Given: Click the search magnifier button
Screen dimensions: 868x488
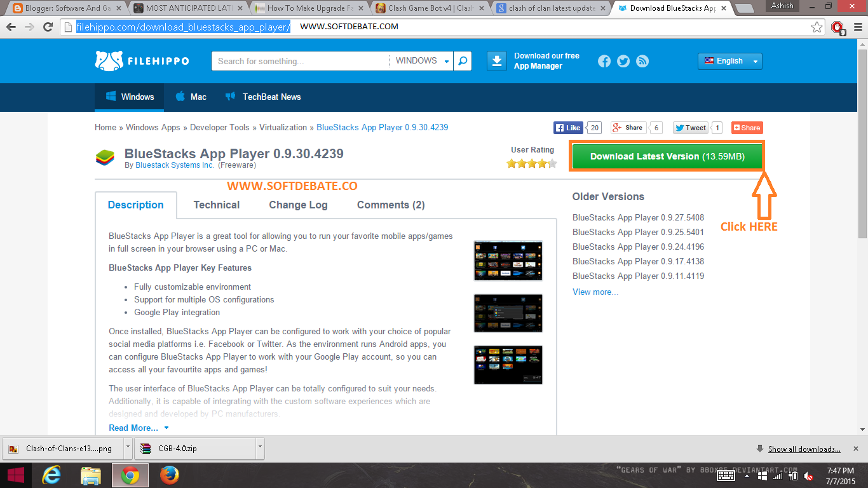Looking at the screenshot, I should tap(463, 61).
